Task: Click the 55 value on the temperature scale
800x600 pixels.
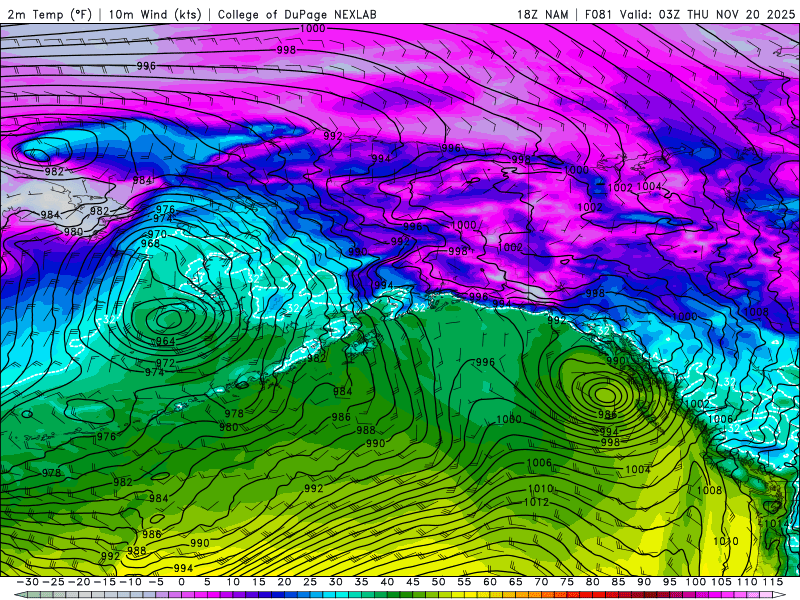Action: point(464,582)
